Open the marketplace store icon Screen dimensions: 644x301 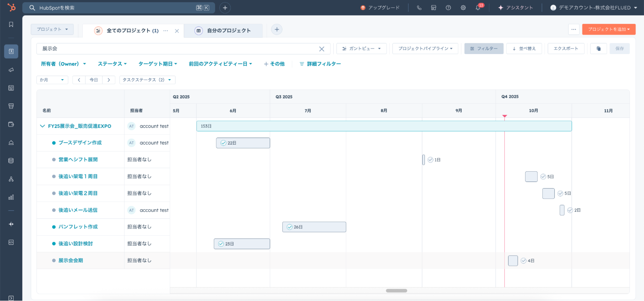pos(433,8)
